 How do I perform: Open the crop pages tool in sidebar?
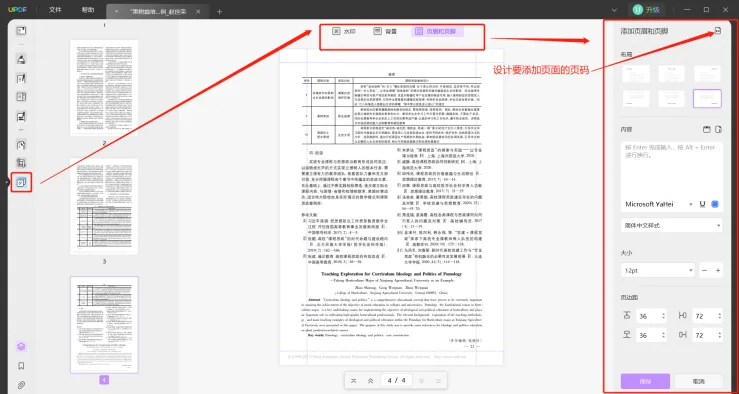[21, 164]
